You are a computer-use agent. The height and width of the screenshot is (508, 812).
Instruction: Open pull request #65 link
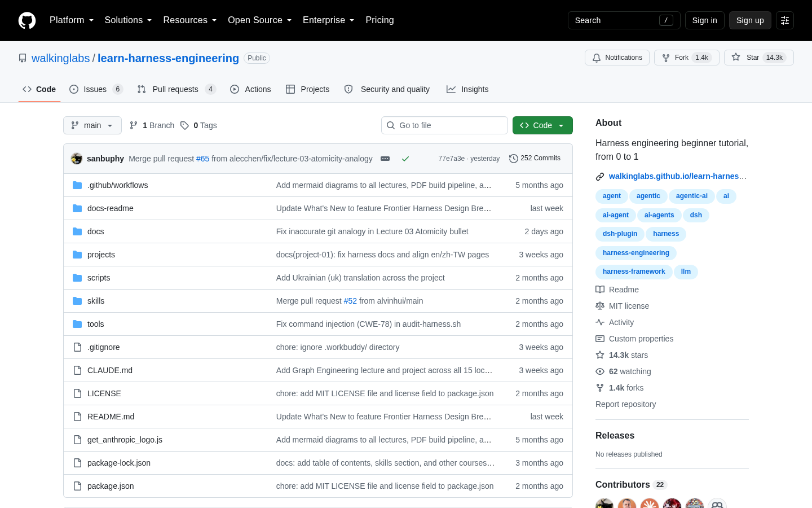click(202, 159)
